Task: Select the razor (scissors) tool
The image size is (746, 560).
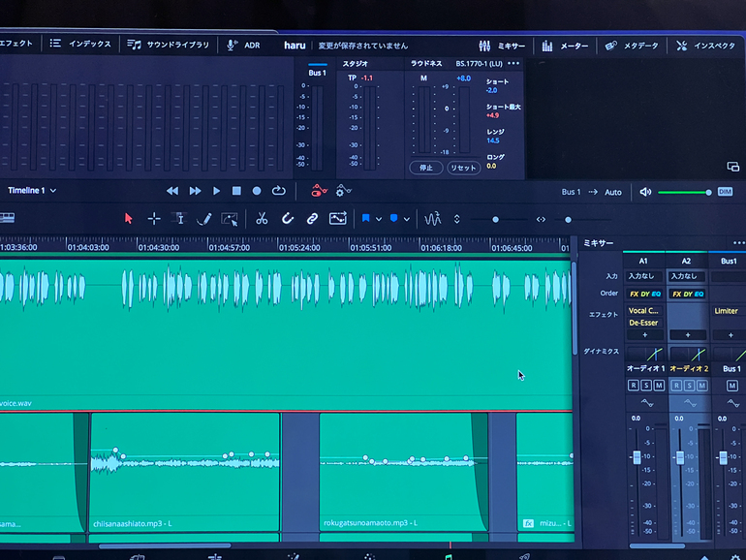Action: [262, 219]
